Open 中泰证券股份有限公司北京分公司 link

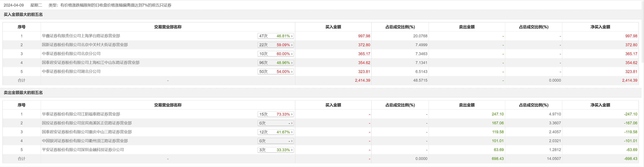point(71,53)
